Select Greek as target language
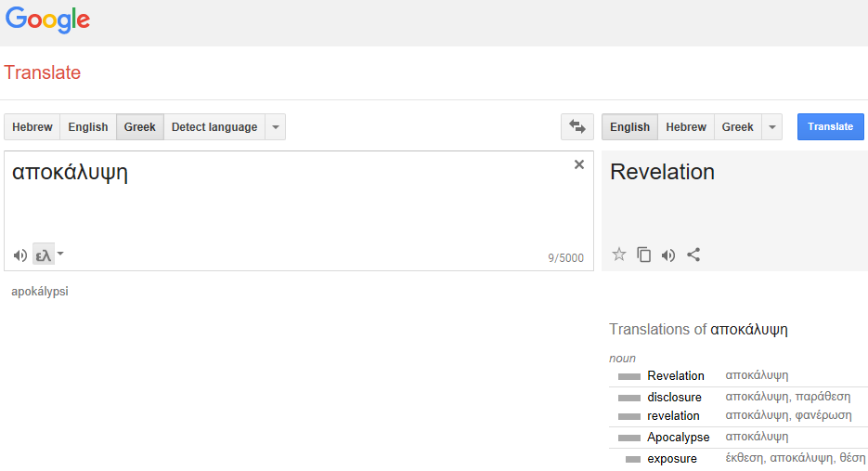The height and width of the screenshot is (471, 868). 737,127
